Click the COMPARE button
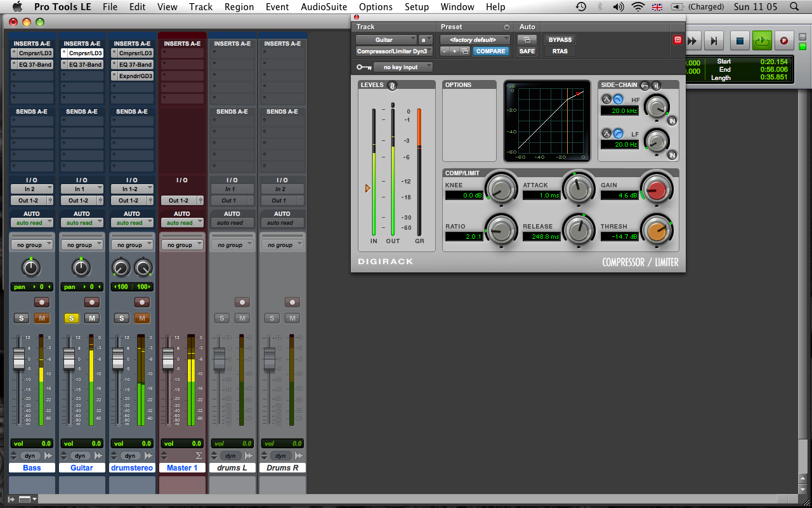The width and height of the screenshot is (812, 508). [490, 51]
